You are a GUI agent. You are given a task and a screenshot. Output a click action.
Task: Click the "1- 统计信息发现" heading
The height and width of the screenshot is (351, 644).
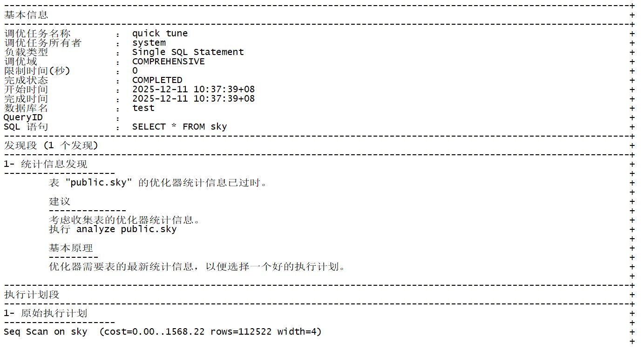[45, 164]
